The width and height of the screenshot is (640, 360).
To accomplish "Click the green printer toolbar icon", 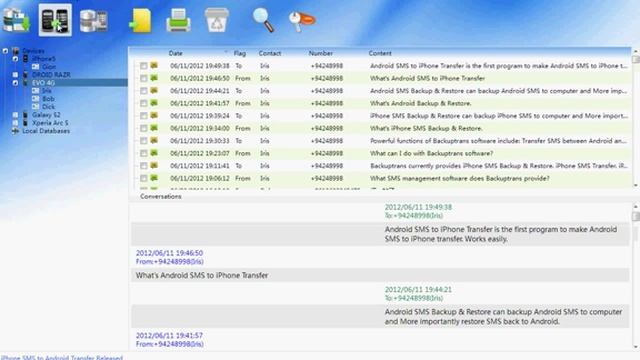I will tap(178, 20).
